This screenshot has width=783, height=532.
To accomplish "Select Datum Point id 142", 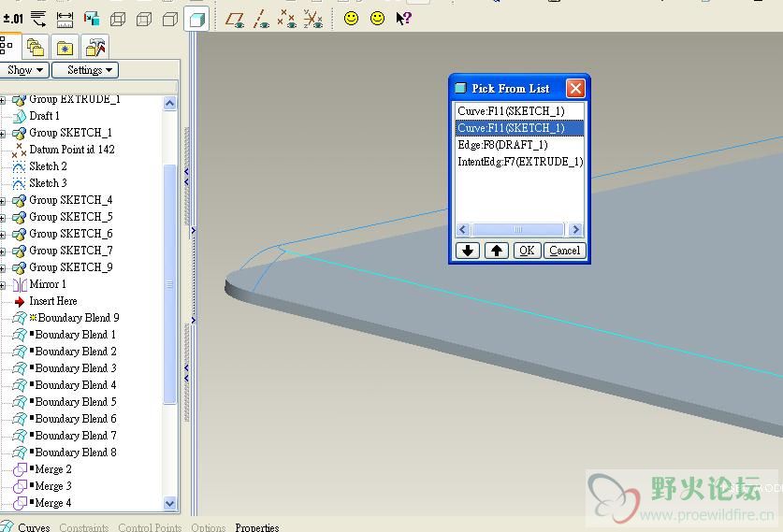I will point(72,150).
